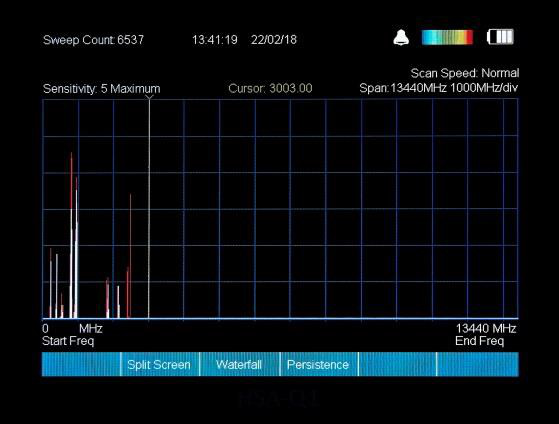Image resolution: width=559 pixels, height=424 pixels.
Task: Click the Cursor 3003.00 readout
Action: pos(270,88)
